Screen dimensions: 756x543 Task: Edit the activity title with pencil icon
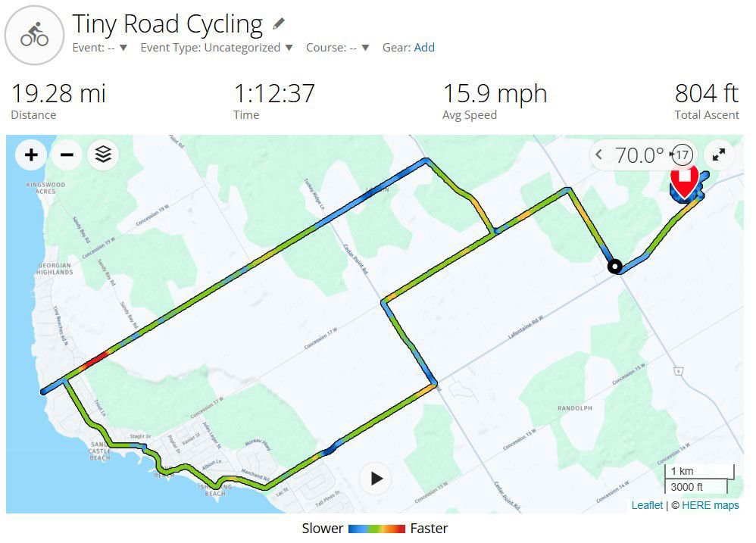[x=279, y=23]
